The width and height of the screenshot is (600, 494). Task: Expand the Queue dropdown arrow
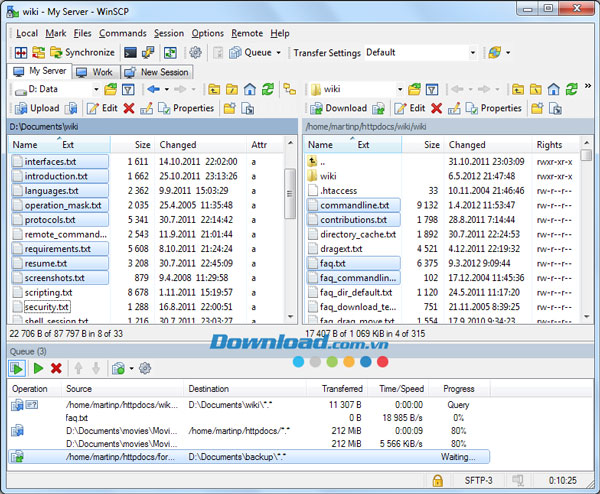coord(279,52)
